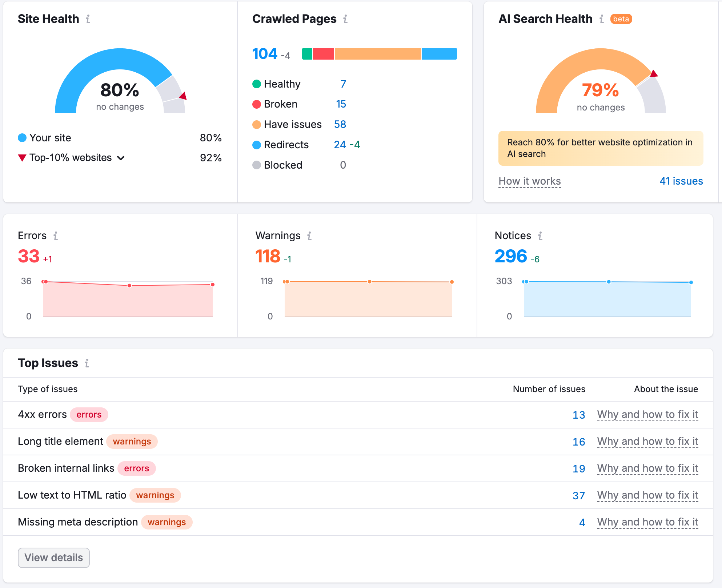Open the 41 issues link
Image resolution: width=722 pixels, height=588 pixels.
(681, 181)
